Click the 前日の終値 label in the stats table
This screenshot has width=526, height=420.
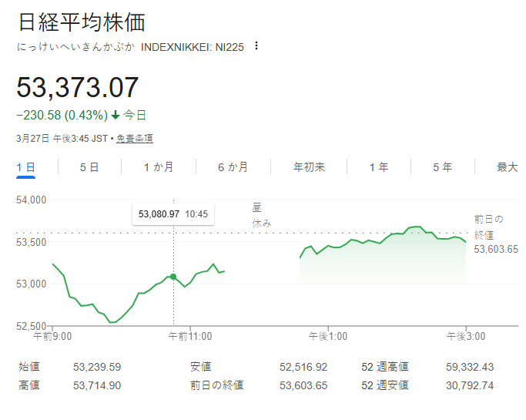[x=217, y=385]
